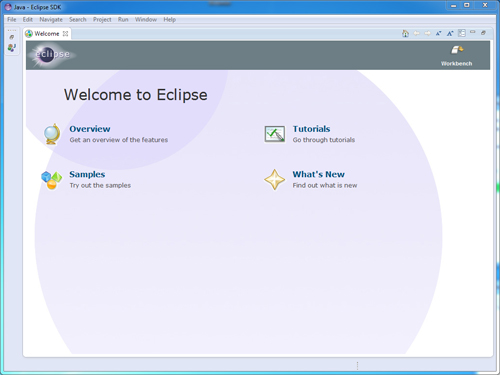The image size is (500, 375).
Task: Click the shapes icon beside Samples
Action: (52, 180)
